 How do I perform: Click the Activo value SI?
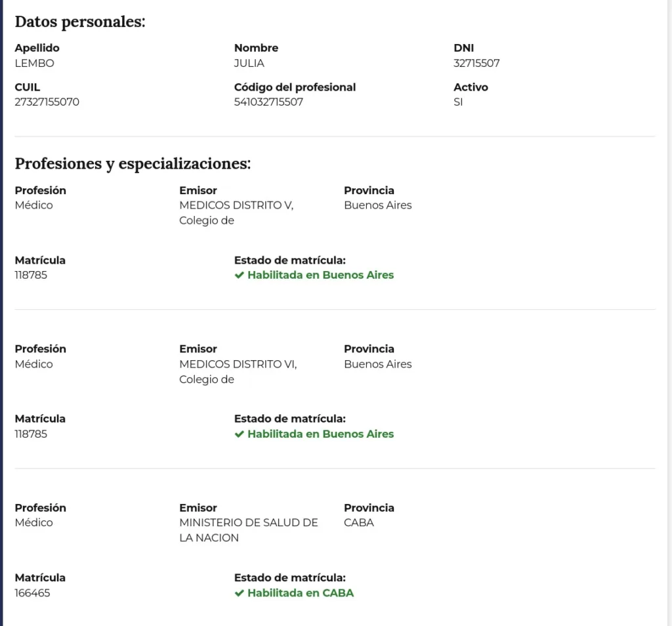click(458, 102)
